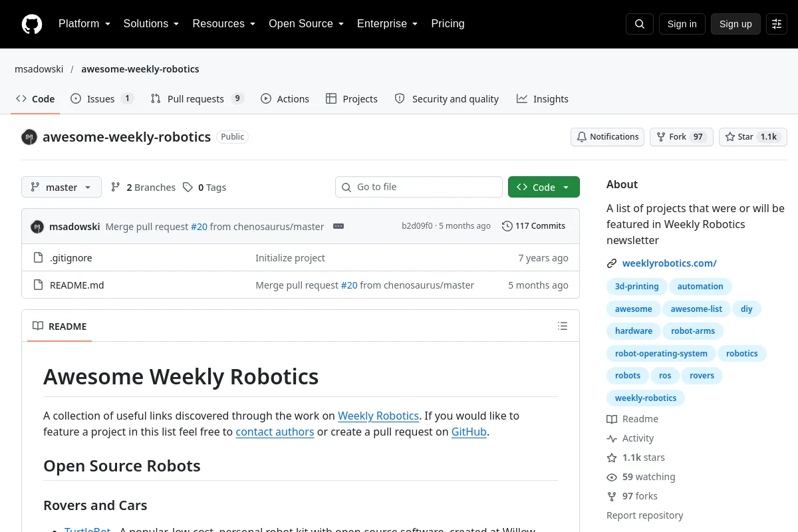The image size is (798, 532).
Task: Open the .gitignore file
Action: 71,258
